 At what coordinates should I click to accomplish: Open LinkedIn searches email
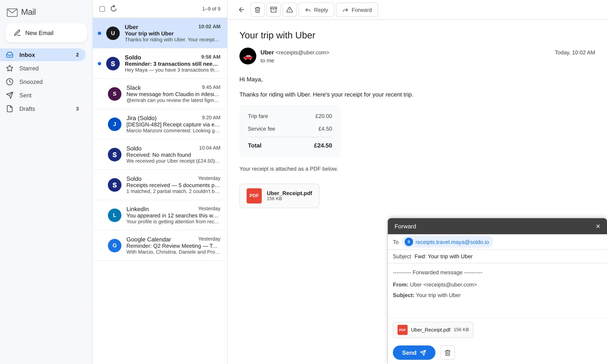coord(160,215)
